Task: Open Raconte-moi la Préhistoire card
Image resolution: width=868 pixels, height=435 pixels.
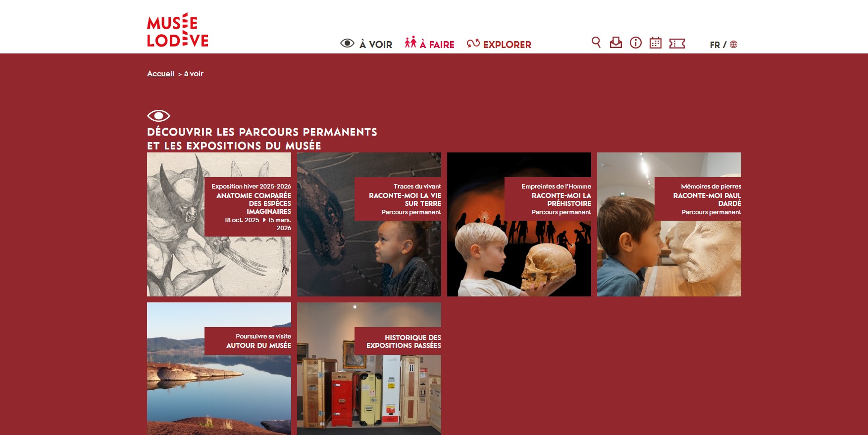Action: click(519, 224)
